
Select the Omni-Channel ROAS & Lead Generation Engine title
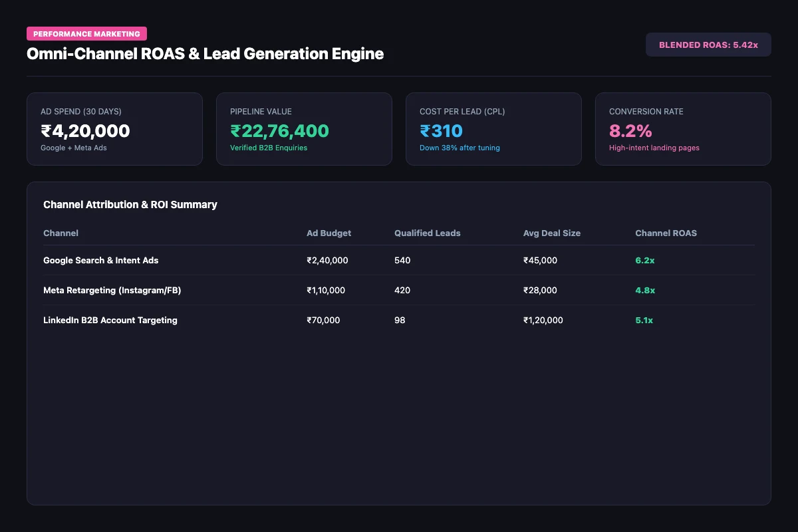click(205, 54)
